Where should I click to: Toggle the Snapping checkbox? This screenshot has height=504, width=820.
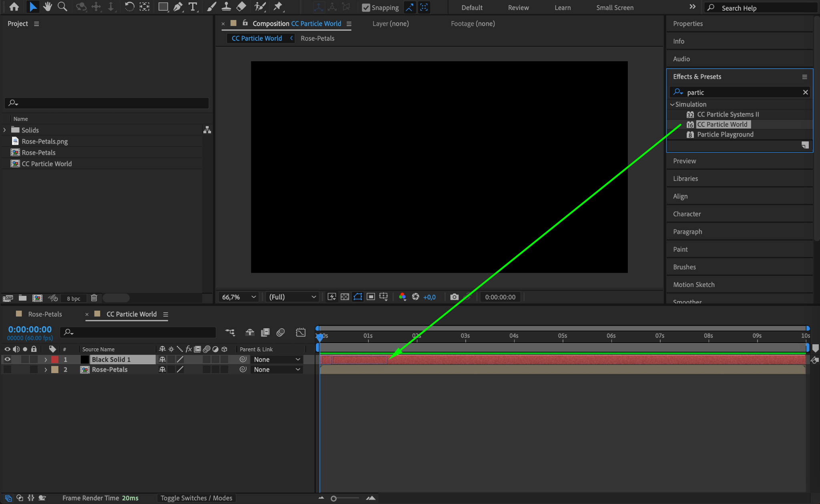pyautogui.click(x=366, y=8)
